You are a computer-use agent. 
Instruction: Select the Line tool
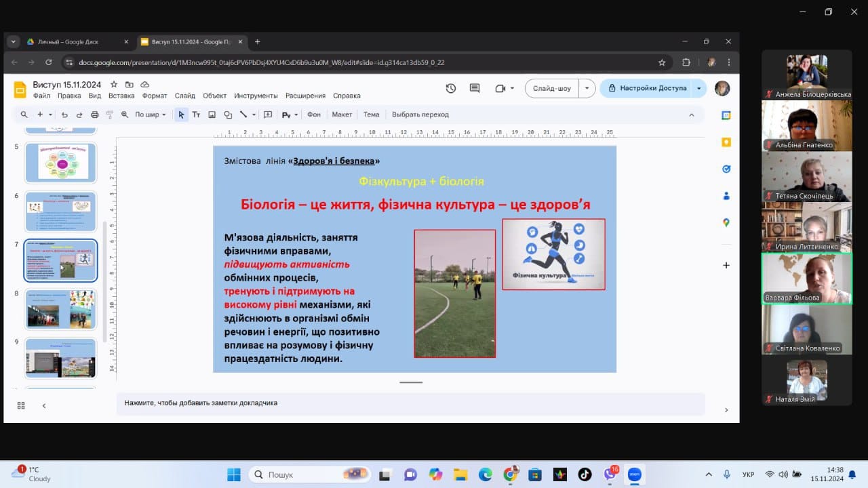tap(243, 115)
